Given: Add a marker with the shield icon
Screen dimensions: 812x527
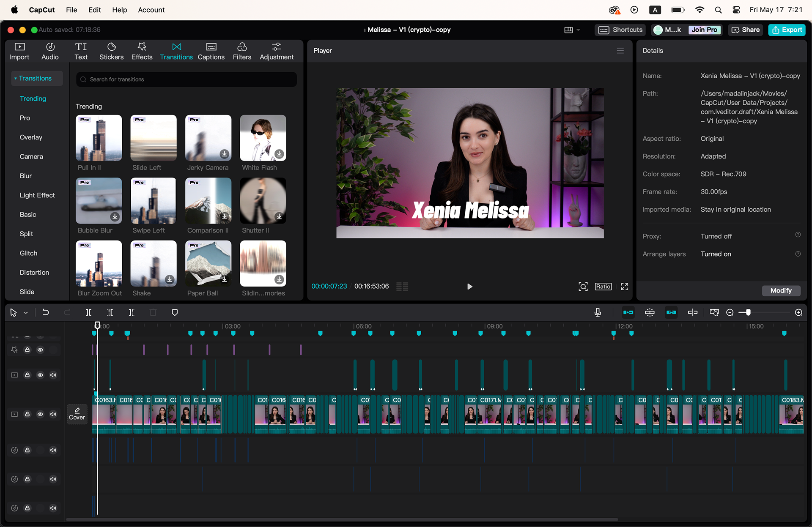Looking at the screenshot, I should click(x=175, y=312).
